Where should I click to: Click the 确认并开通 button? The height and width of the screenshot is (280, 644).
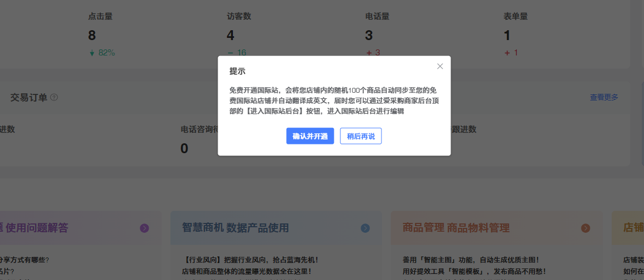coord(310,136)
